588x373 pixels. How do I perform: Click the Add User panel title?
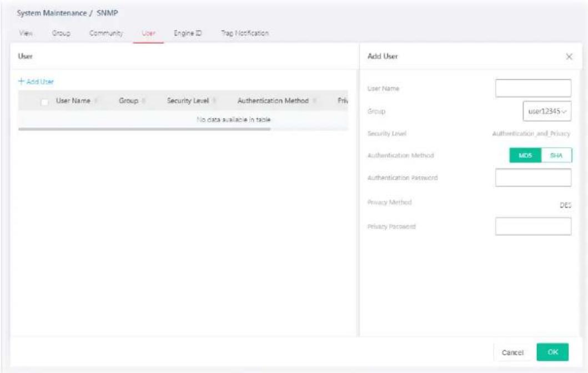tap(383, 56)
